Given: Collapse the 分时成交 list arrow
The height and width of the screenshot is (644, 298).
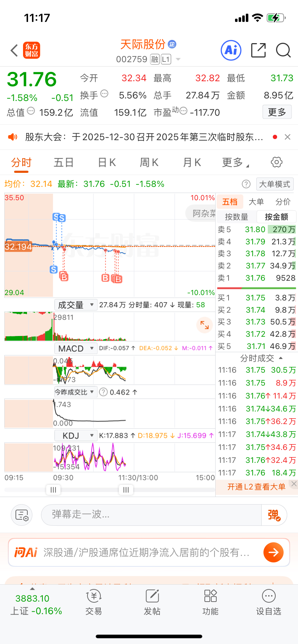Looking at the screenshot, I should (281, 358).
